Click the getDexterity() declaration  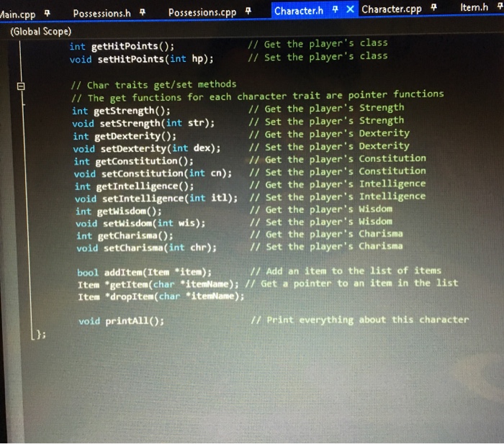click(x=125, y=136)
